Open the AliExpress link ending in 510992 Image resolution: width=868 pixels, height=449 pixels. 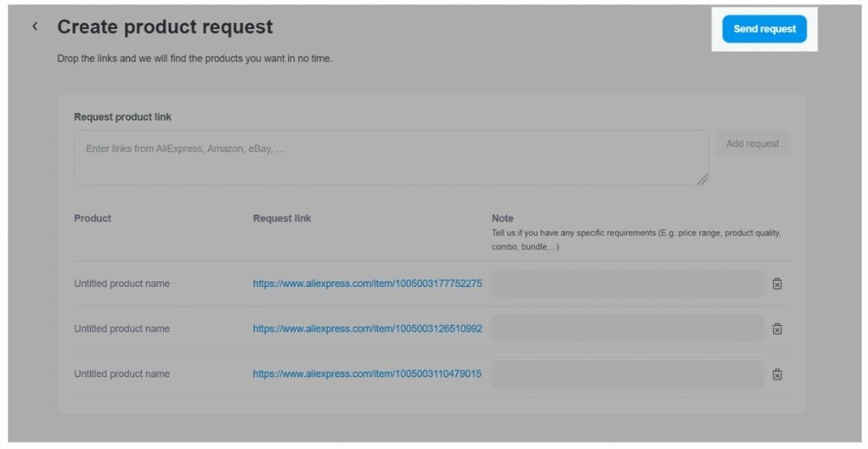[367, 329]
